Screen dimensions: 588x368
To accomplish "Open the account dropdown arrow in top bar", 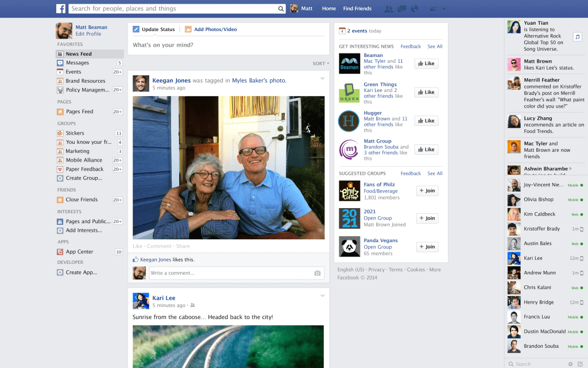I will tap(444, 9).
